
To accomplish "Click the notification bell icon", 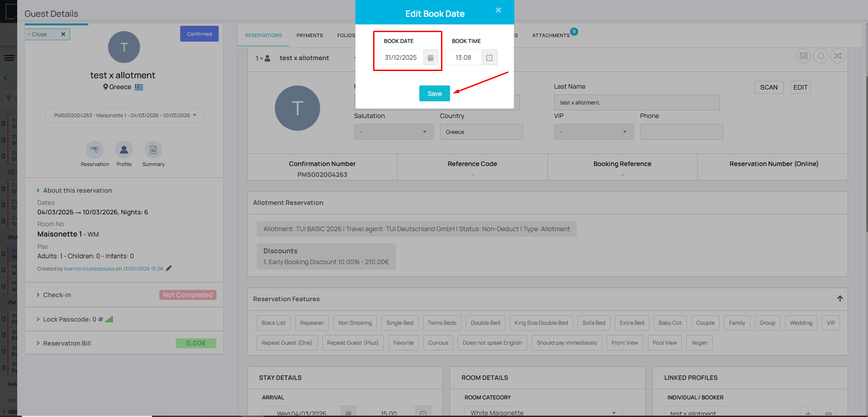I will (x=820, y=56).
